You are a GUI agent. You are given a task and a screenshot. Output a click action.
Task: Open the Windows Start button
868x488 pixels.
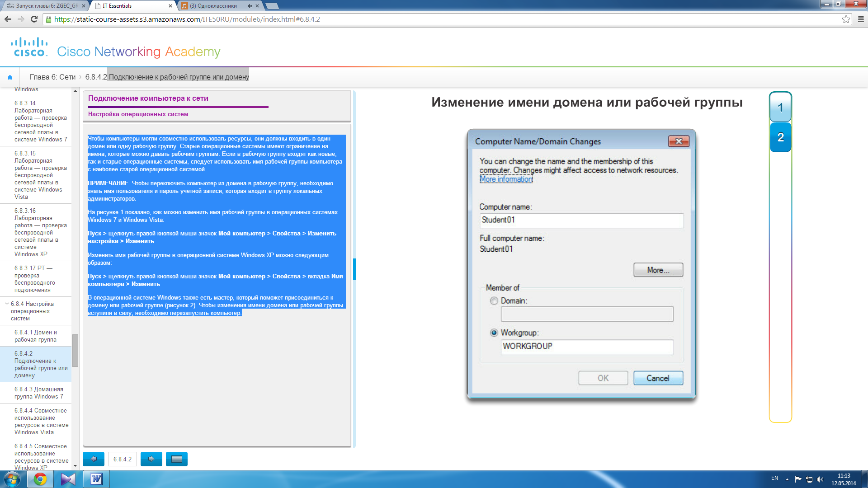12,479
